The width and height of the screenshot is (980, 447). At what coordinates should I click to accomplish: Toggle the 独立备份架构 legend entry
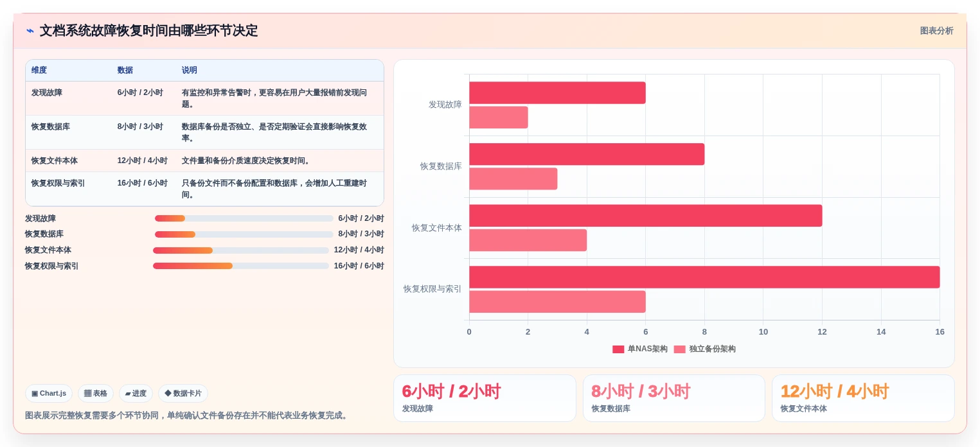(705, 349)
